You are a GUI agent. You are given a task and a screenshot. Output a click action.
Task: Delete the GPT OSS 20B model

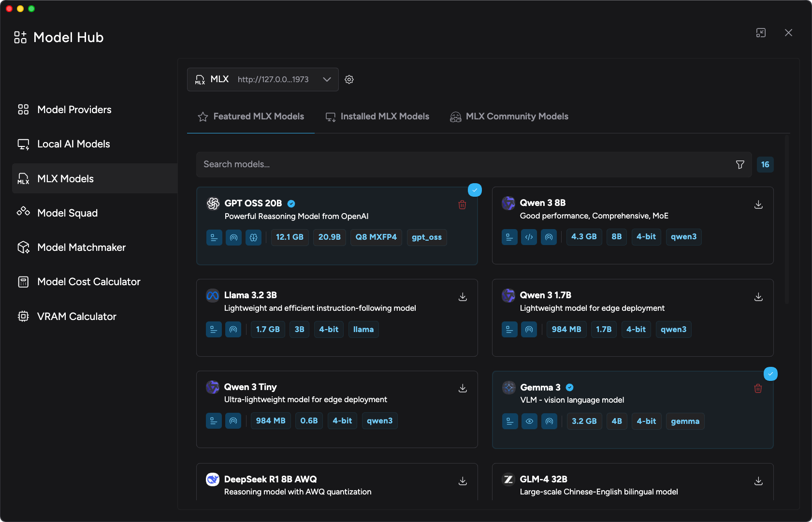pyautogui.click(x=462, y=205)
